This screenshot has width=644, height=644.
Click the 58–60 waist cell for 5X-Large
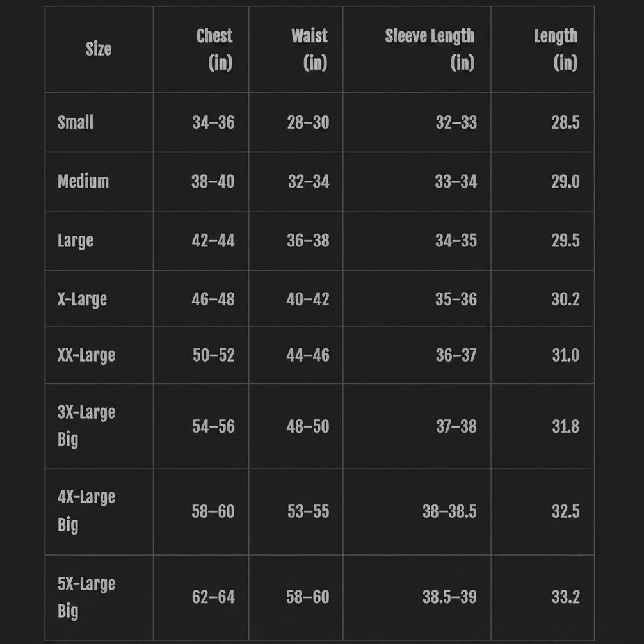pos(308,597)
